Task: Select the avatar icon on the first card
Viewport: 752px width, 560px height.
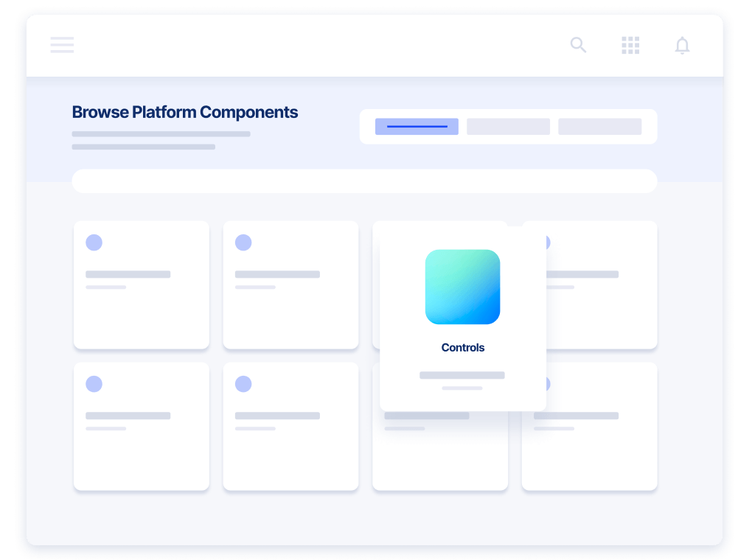Action: (x=94, y=242)
